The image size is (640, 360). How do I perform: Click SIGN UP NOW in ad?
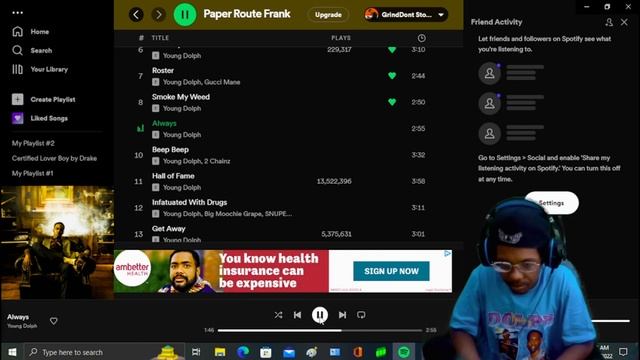pyautogui.click(x=391, y=271)
